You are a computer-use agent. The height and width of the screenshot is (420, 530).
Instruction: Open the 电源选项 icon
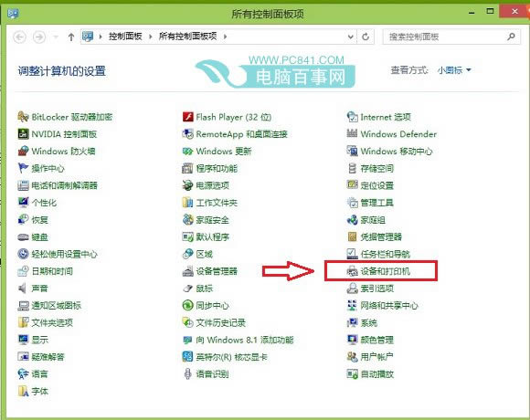187,185
